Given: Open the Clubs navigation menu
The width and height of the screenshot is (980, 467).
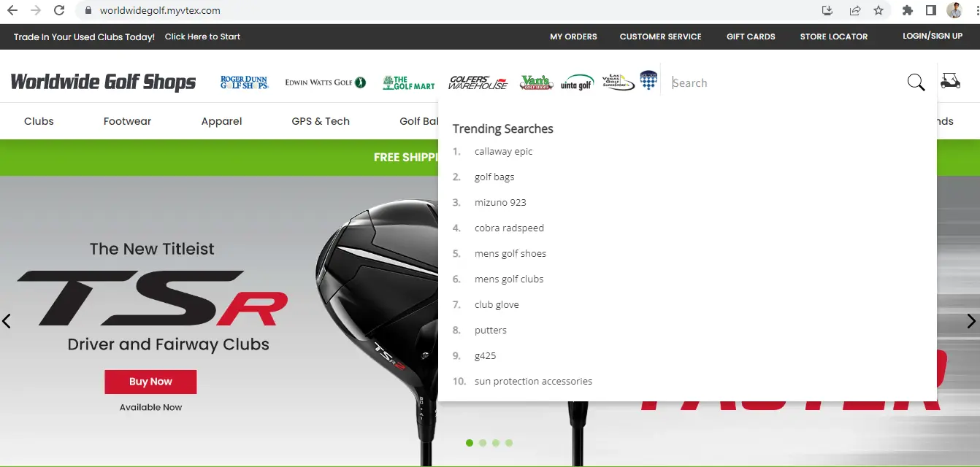Looking at the screenshot, I should coord(39,121).
